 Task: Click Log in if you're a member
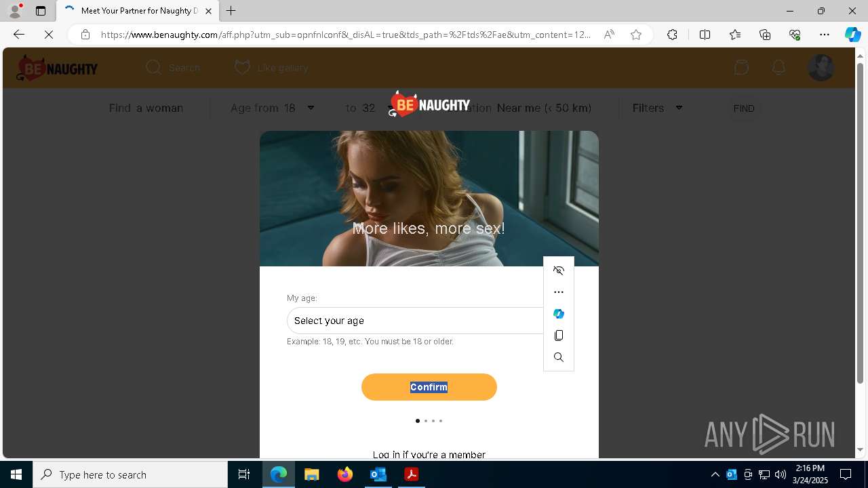coord(429,455)
